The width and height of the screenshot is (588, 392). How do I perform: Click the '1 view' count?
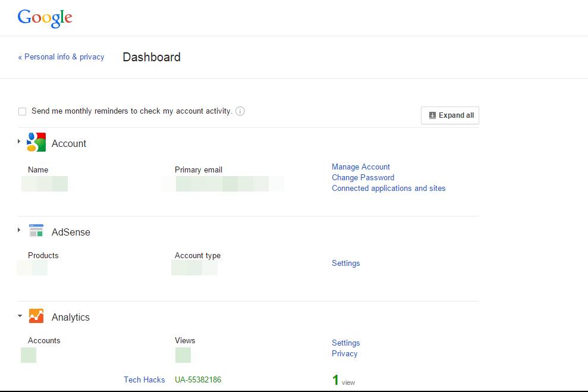point(344,380)
